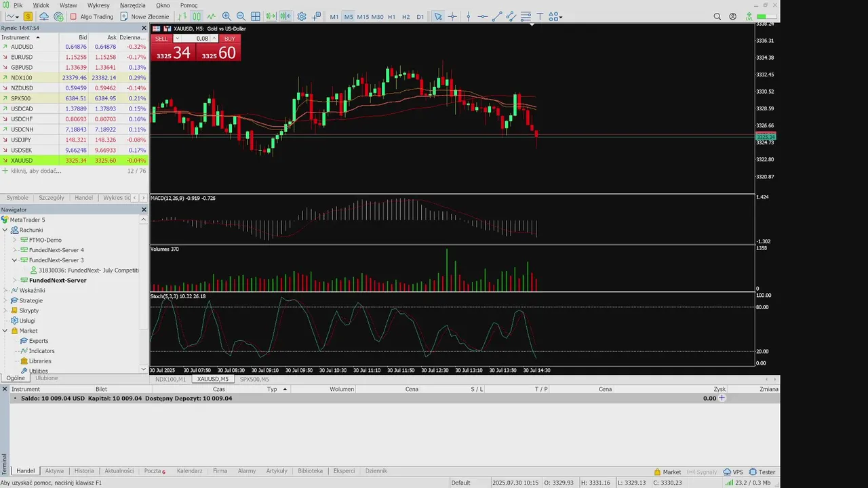Screen dimensions: 868x488
Task: Open the Kalendarz tab in terminal
Action: pos(190,470)
